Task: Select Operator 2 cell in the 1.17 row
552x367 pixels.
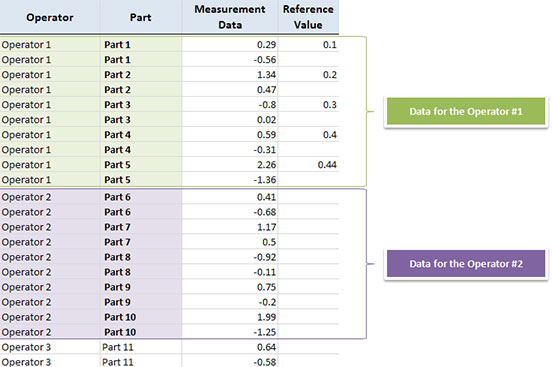Action: pos(50,227)
